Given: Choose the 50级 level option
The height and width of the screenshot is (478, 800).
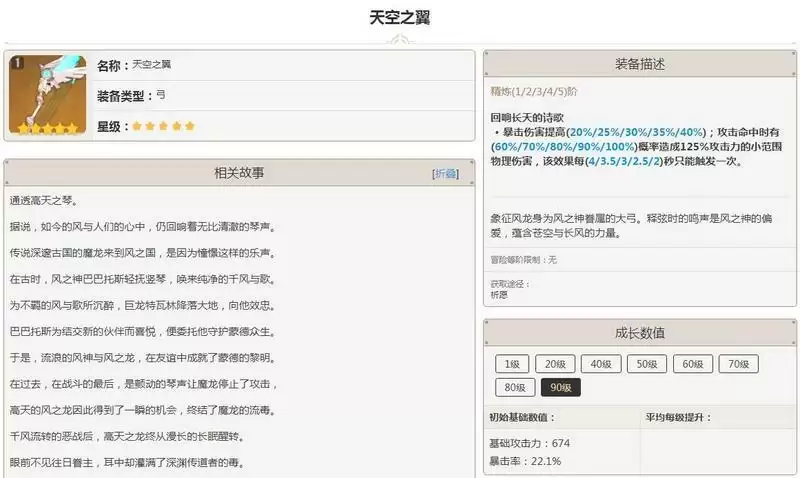Looking at the screenshot, I should pos(647,364).
